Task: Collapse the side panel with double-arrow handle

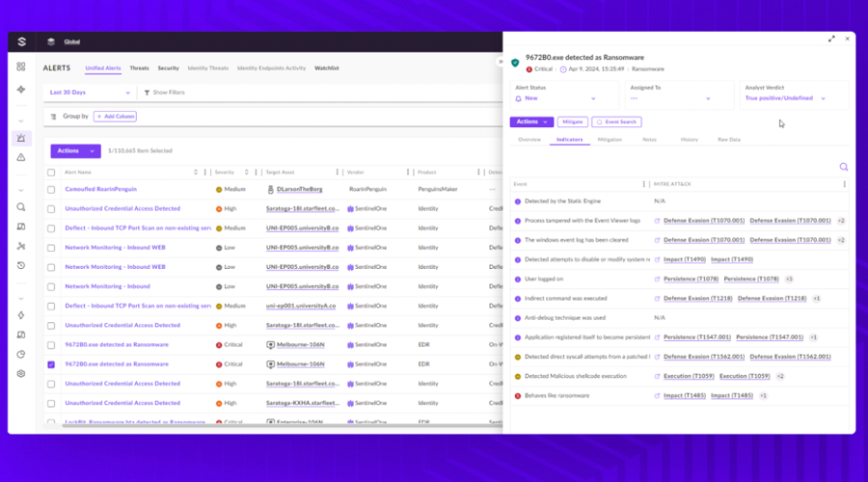Action: point(501,62)
